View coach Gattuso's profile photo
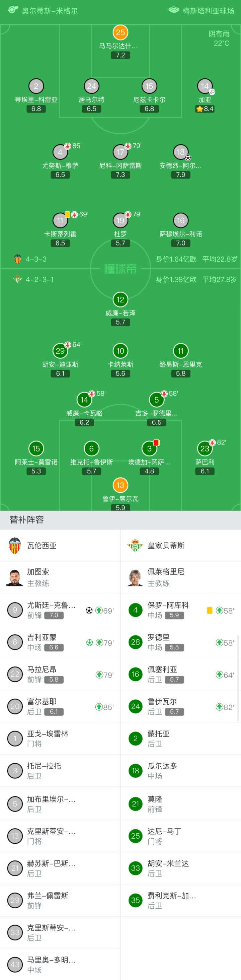This screenshot has width=241, height=980. 15,577
